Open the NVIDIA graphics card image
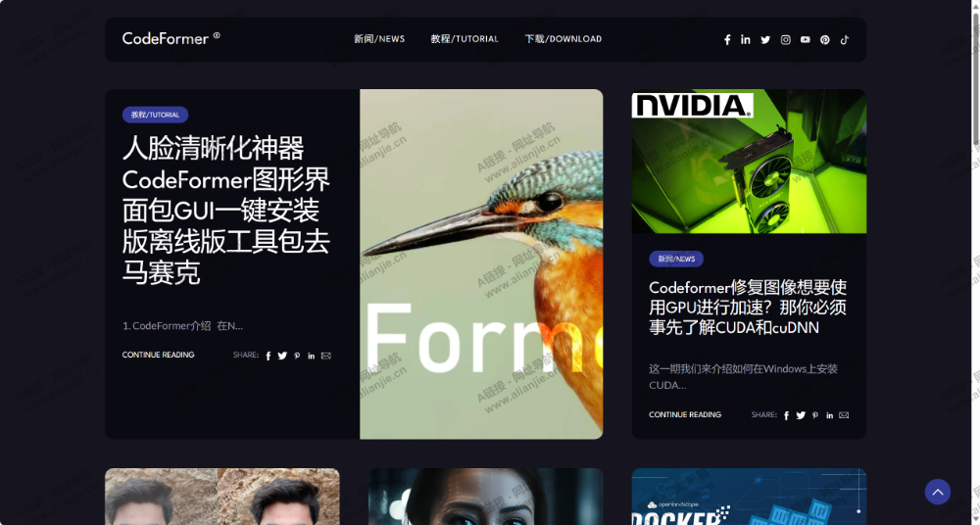The height and width of the screenshot is (525, 980). [x=749, y=162]
